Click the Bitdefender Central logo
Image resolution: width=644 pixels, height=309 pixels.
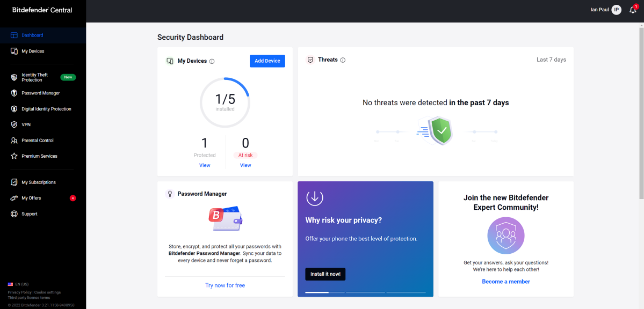tap(42, 10)
